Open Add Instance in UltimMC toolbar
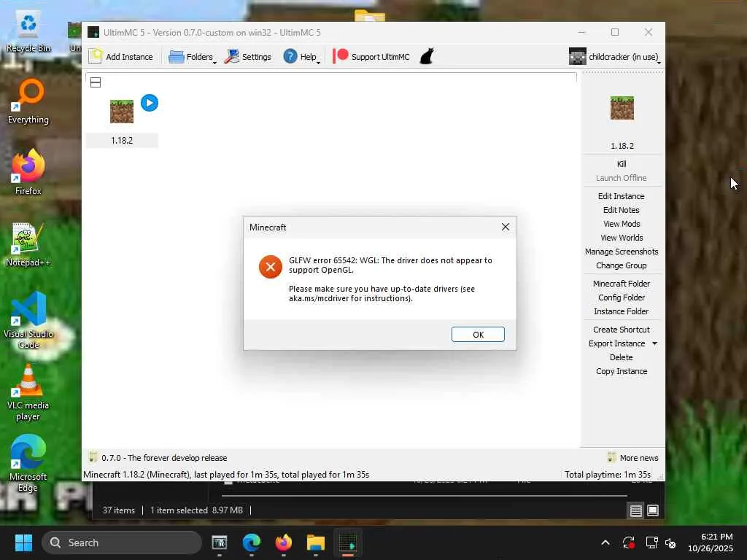The width and height of the screenshot is (747, 560). 121,57
